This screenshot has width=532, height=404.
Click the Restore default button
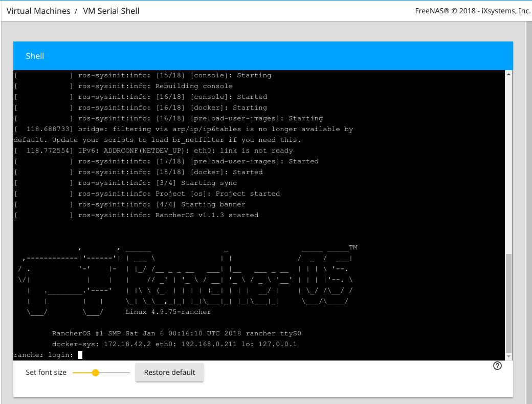click(x=169, y=372)
